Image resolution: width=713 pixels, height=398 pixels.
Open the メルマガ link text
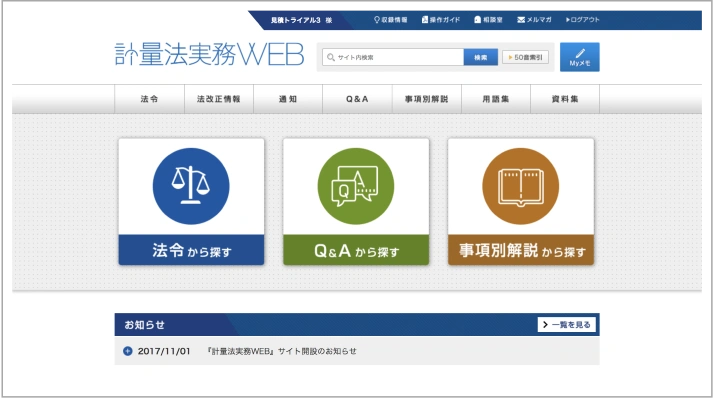(539, 20)
